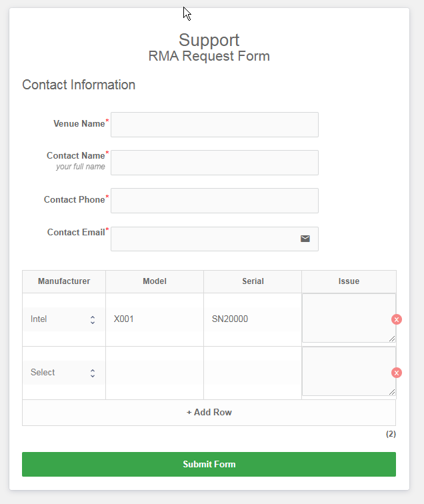This screenshot has width=424, height=504.
Task: Click the empty Model cell in second row
Action: pos(155,373)
